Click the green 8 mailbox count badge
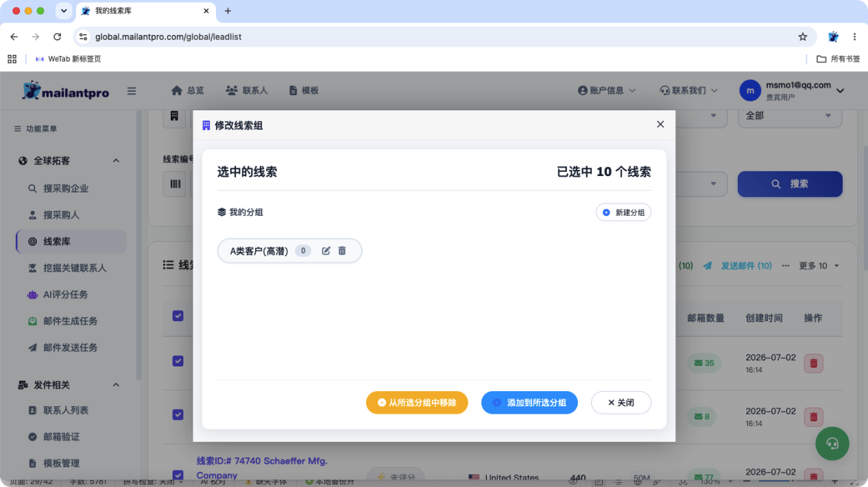The height and width of the screenshot is (487, 868). point(701,416)
